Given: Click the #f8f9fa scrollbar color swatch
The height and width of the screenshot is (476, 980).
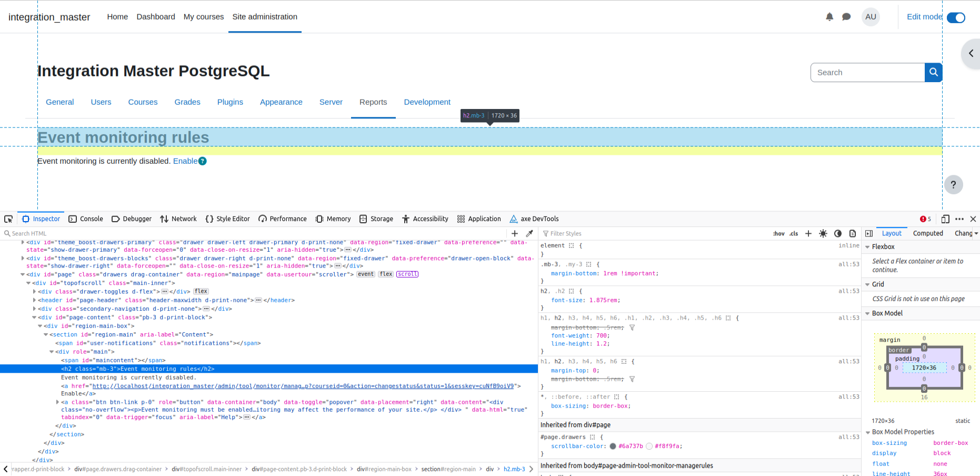Looking at the screenshot, I should coord(649,446).
